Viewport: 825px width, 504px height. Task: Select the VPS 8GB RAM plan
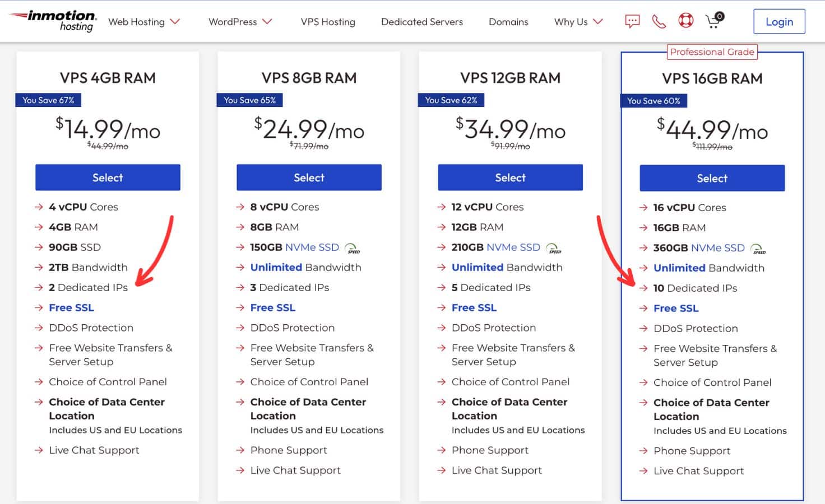point(309,178)
